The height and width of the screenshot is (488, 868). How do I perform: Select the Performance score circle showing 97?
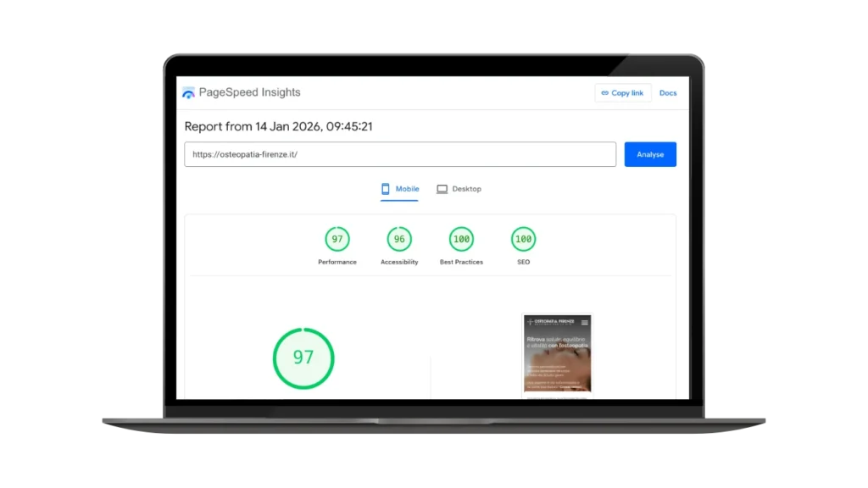pyautogui.click(x=337, y=239)
